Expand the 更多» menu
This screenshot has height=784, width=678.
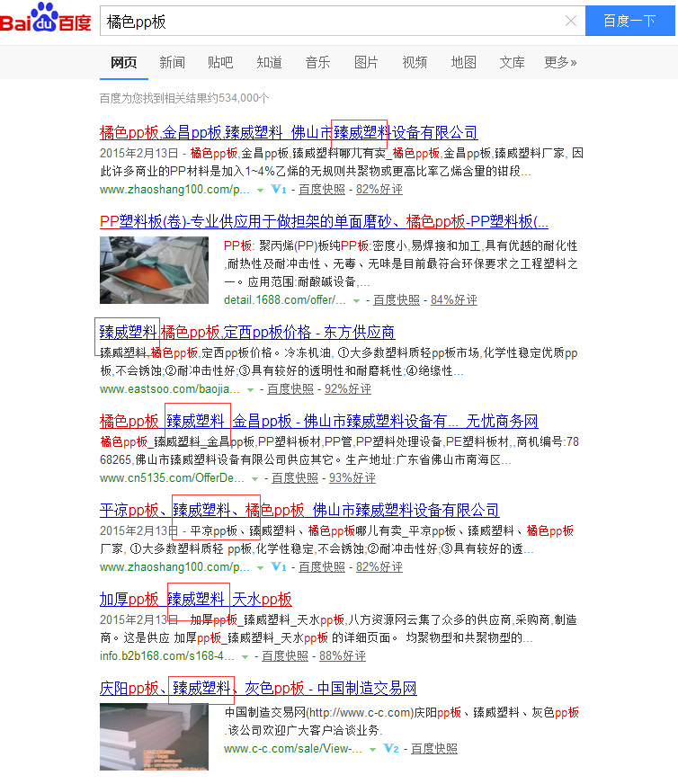coord(560,63)
